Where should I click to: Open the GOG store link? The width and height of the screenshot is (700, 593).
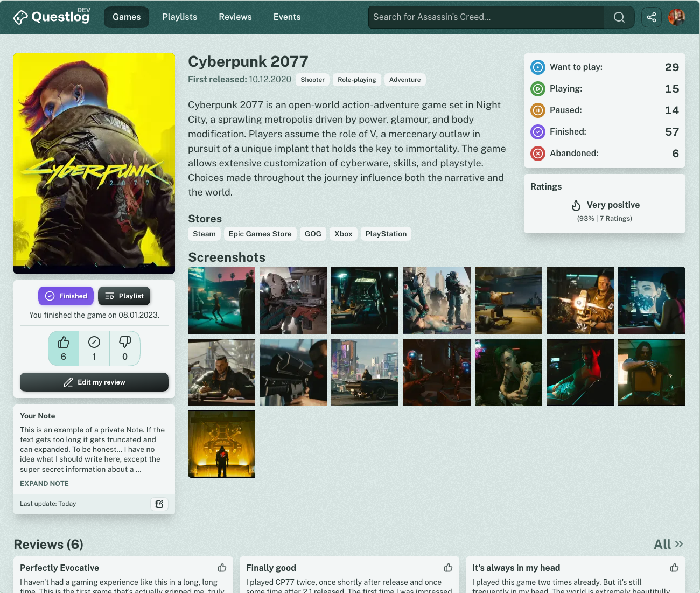pos(313,234)
